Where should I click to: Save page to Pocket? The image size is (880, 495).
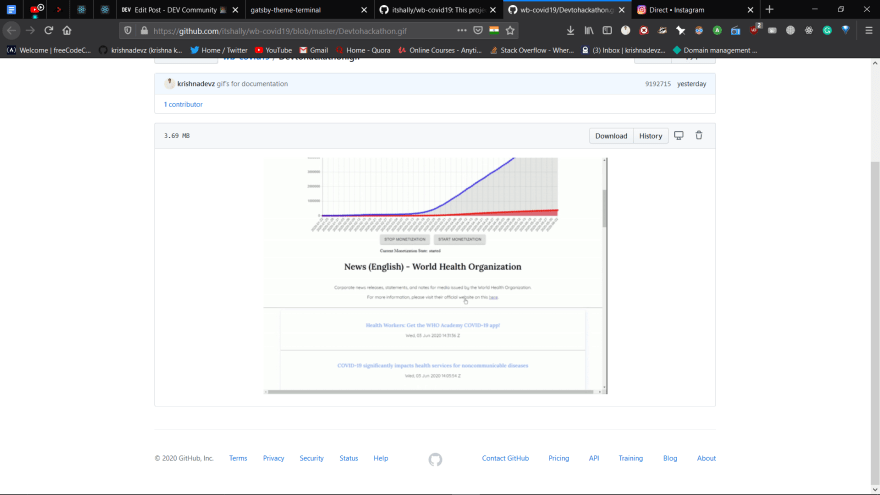pos(478,30)
